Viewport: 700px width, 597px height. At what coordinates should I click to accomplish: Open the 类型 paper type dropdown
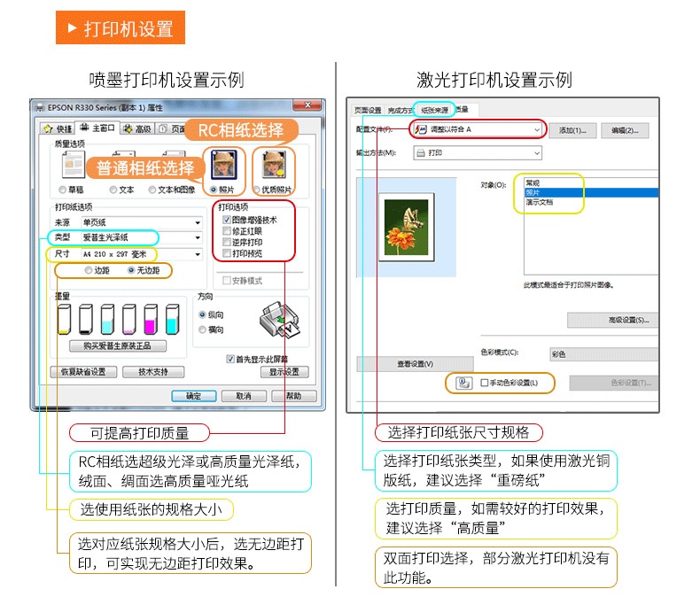pyautogui.click(x=142, y=237)
